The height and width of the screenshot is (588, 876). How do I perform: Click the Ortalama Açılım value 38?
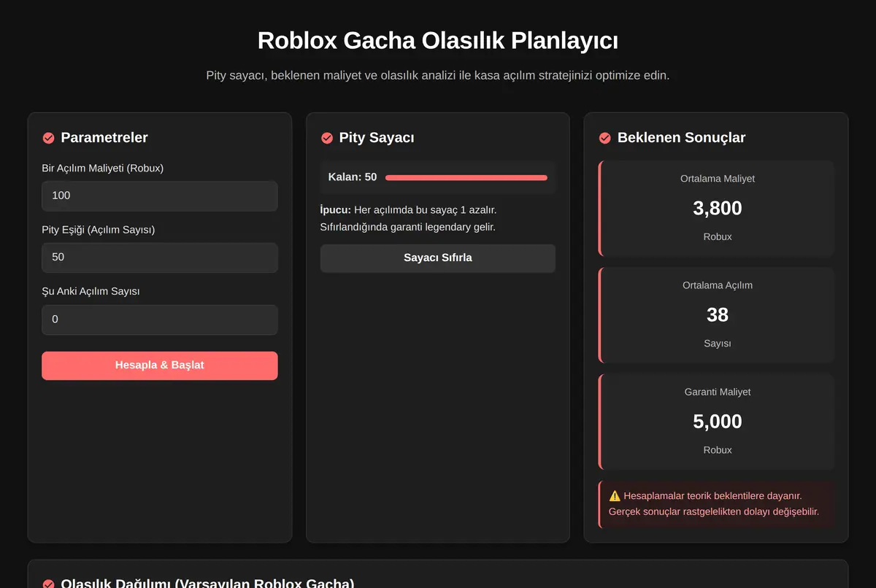718,315
